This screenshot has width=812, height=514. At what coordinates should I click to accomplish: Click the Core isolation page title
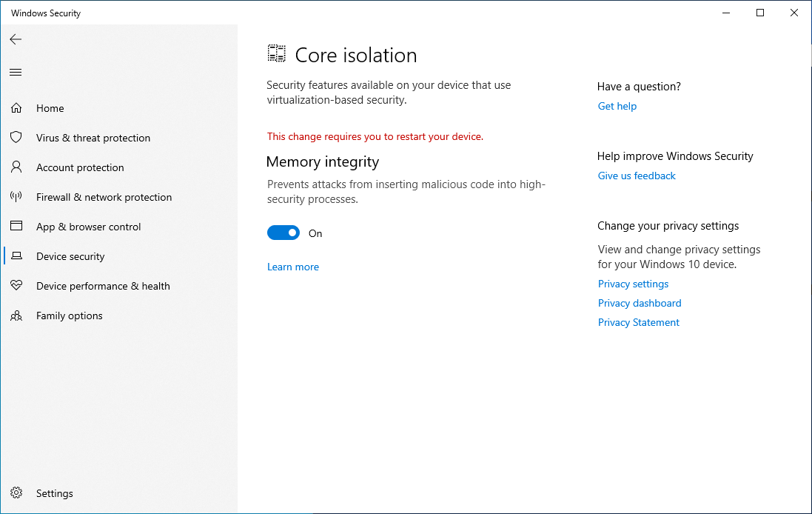pyautogui.click(x=356, y=55)
